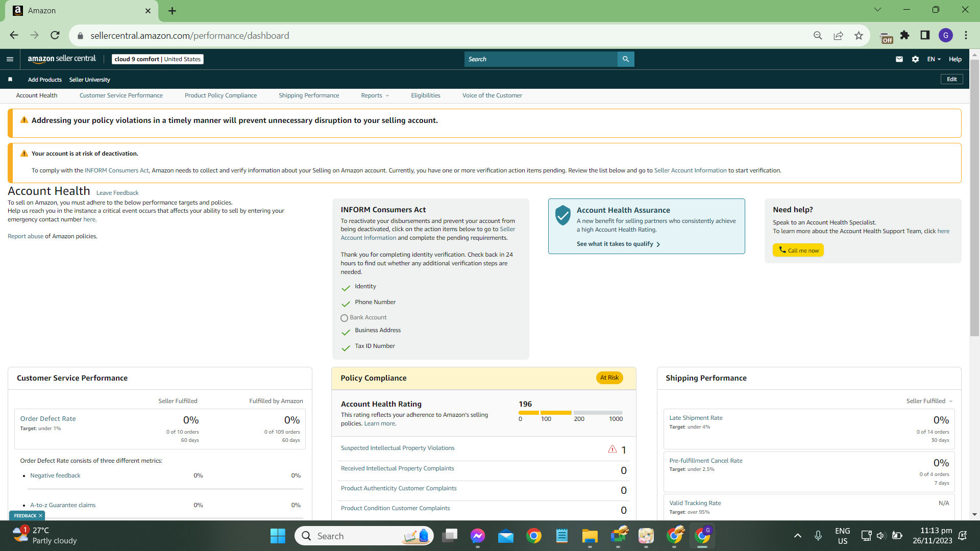Click the browser address bar URL
Image resolution: width=980 pixels, height=551 pixels.
tap(190, 36)
